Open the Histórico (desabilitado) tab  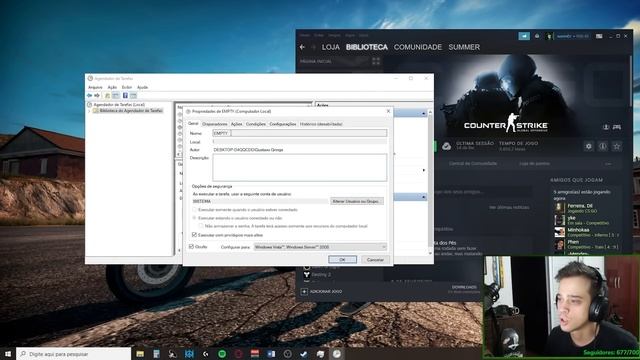click(321, 124)
